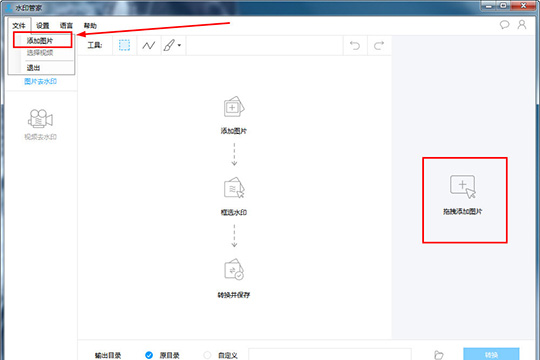Click the center 添加图片 step icon
Viewport: 540px width, 360px height.
tap(234, 107)
